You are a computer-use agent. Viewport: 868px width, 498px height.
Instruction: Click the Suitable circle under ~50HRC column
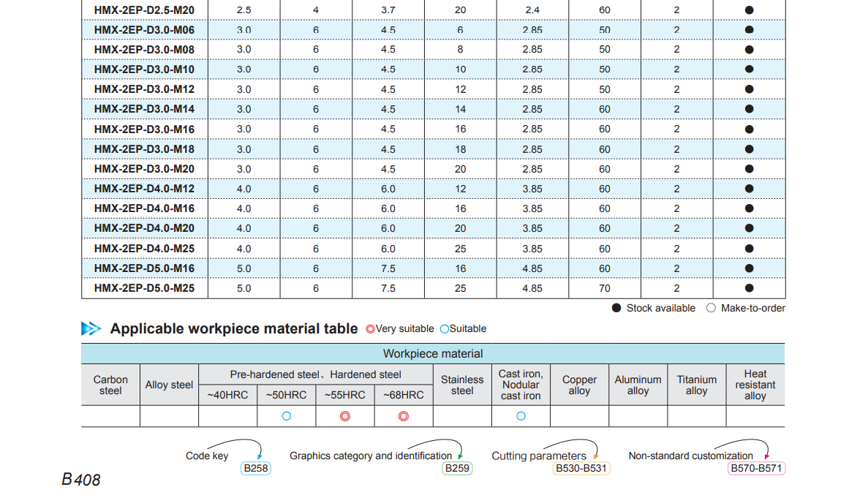(287, 416)
